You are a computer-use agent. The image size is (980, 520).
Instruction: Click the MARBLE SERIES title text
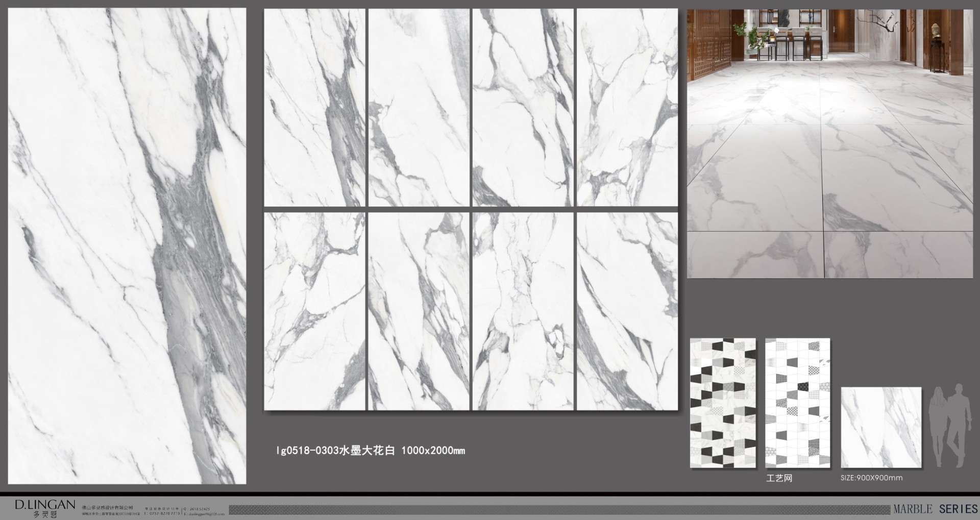pos(935,509)
